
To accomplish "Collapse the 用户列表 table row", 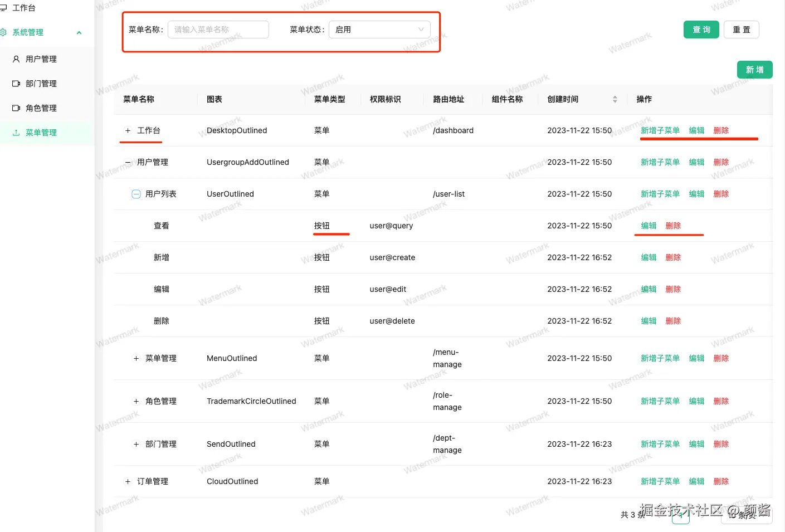I will [x=136, y=194].
